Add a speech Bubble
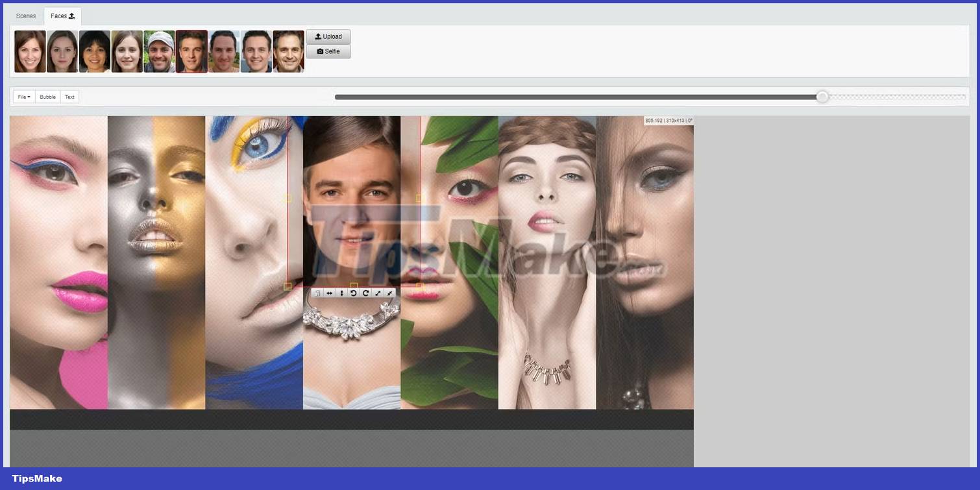Viewport: 980px width, 490px height. pos(47,97)
